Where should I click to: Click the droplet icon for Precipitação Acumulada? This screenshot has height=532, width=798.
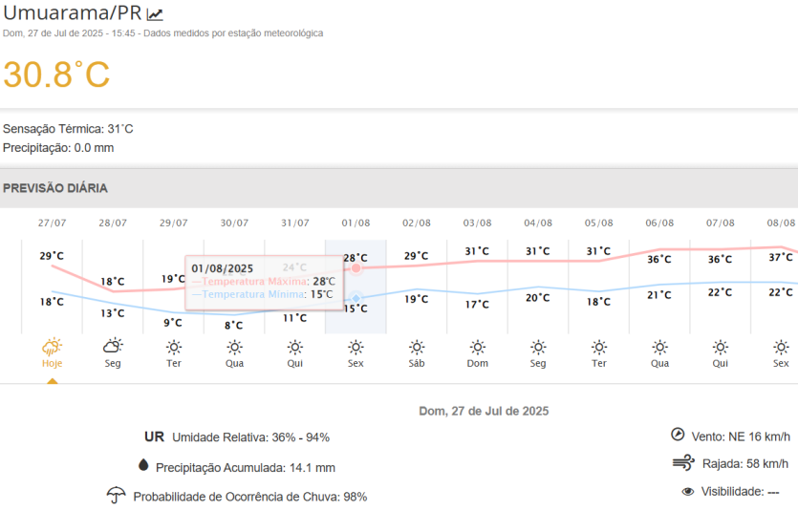pos(143,465)
